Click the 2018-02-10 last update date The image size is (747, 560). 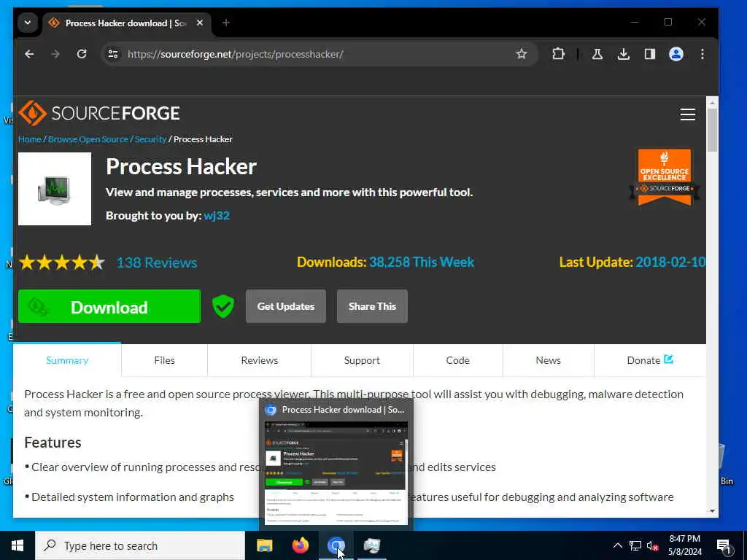click(x=670, y=262)
